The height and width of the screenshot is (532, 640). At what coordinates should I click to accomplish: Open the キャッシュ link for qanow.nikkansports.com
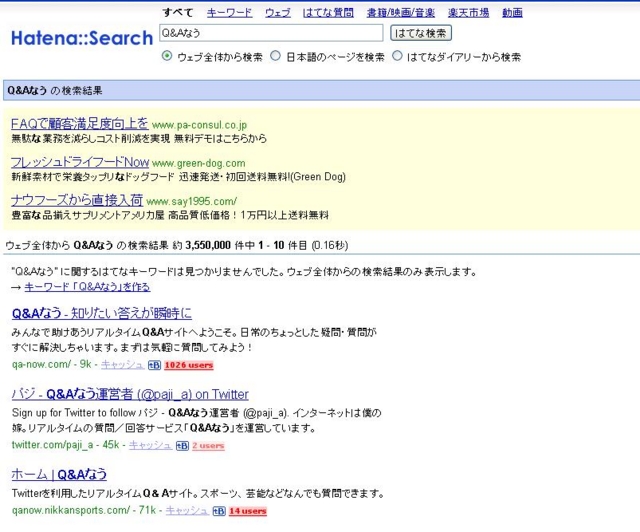tap(187, 510)
